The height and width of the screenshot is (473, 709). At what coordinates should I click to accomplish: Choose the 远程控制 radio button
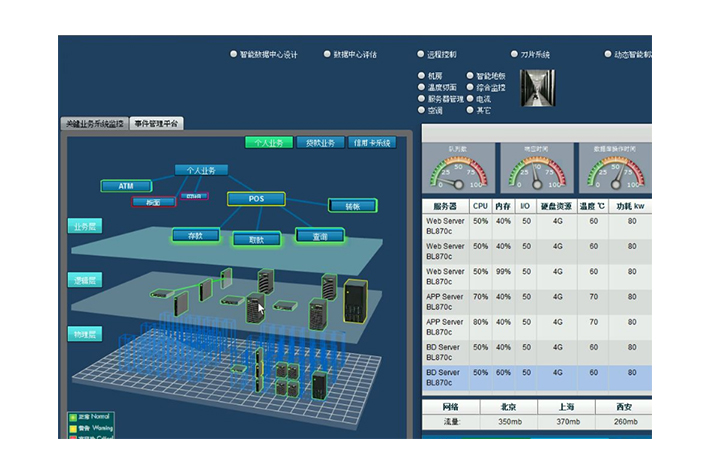click(421, 54)
